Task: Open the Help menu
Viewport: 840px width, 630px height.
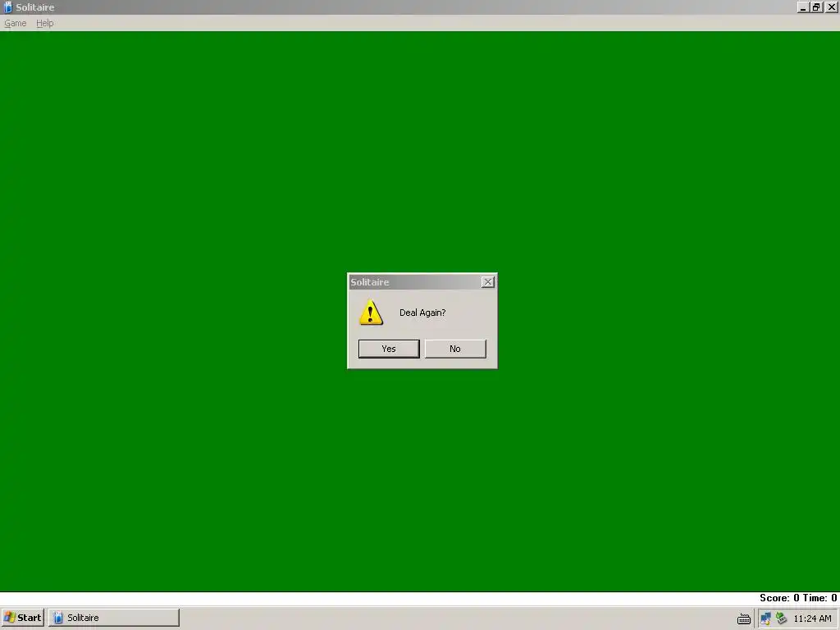Action: pos(45,23)
